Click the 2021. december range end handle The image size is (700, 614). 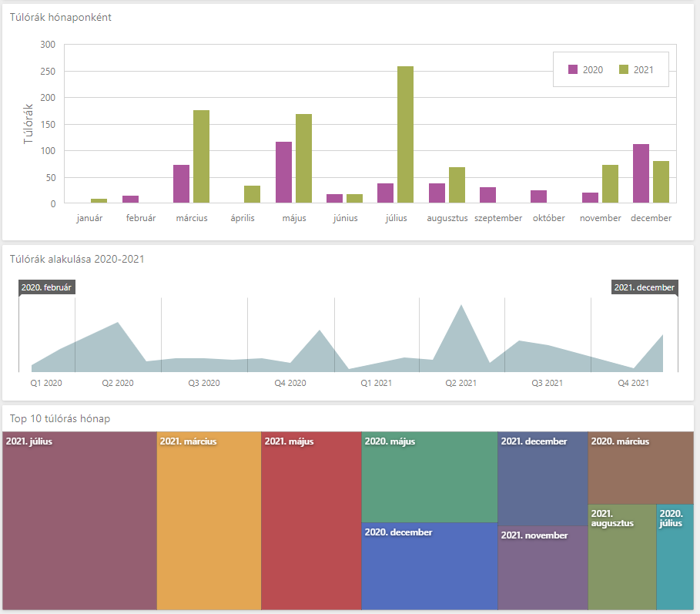click(x=645, y=287)
